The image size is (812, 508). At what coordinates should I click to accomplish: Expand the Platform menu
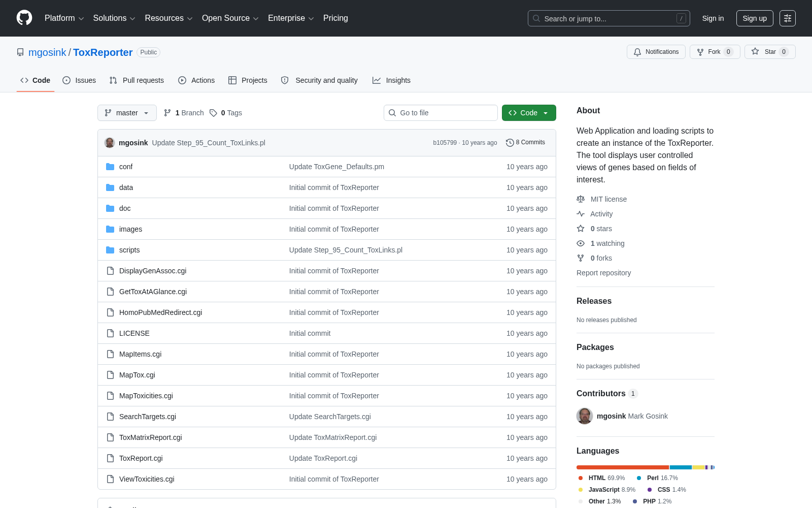(64, 18)
